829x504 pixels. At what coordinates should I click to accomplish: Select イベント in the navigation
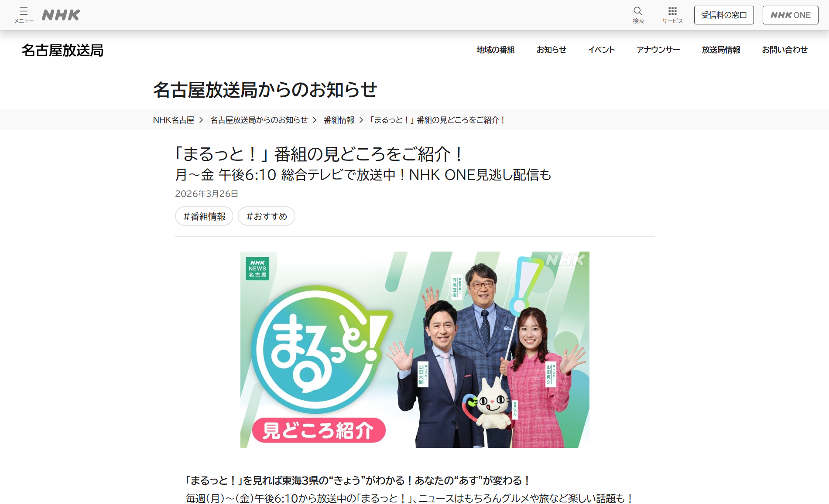coord(601,50)
